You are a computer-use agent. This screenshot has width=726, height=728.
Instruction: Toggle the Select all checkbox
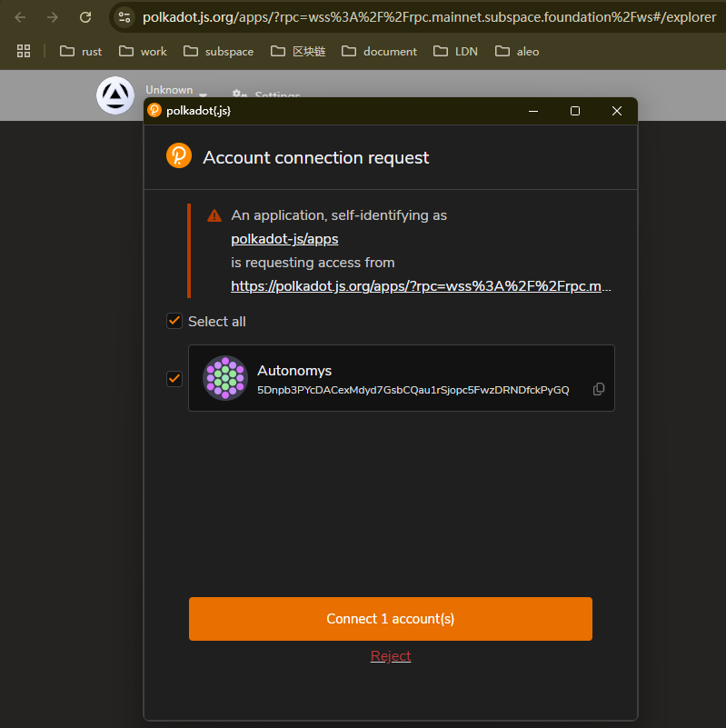tap(174, 321)
